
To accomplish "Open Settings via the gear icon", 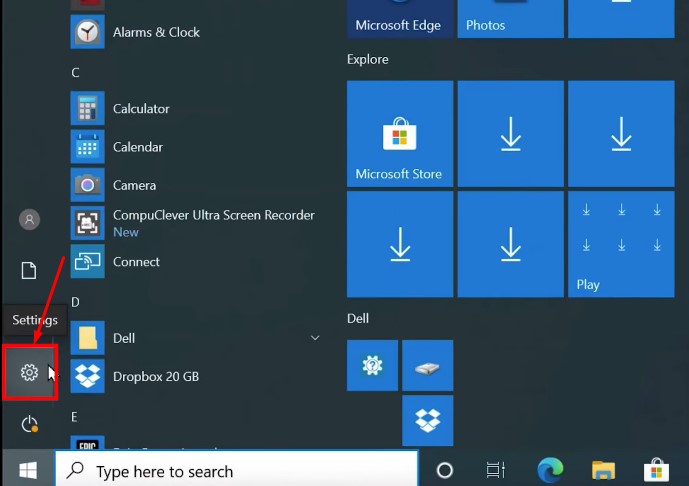I will 29,372.
